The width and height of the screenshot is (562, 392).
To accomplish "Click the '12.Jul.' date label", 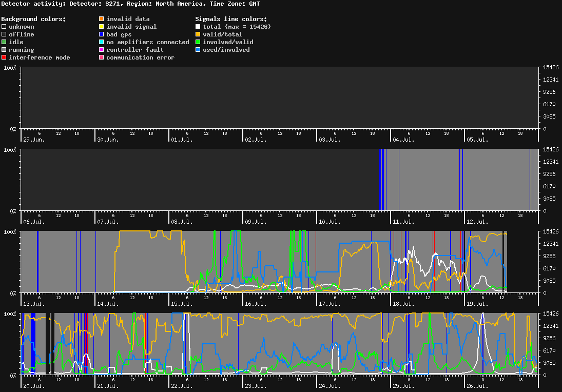I will [x=477, y=222].
